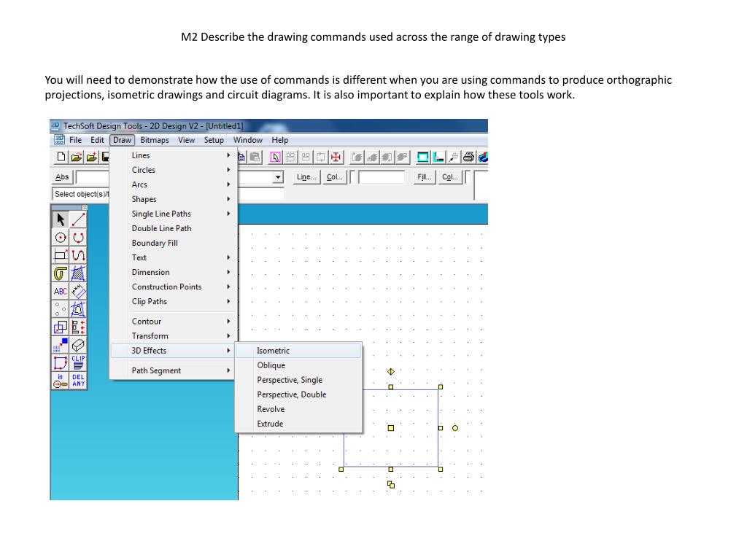Image resolution: width=747 pixels, height=560 pixels.
Task: Select the DEL ANY delete tool
Action: 78,380
